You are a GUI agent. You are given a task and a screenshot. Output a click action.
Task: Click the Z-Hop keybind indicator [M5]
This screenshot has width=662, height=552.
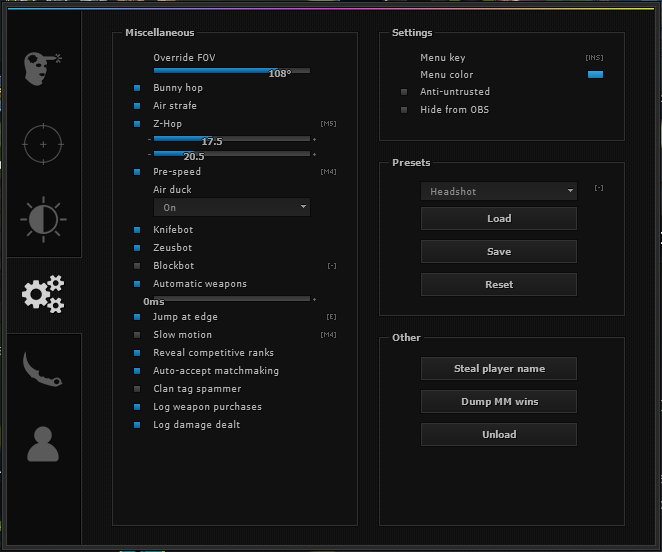coord(328,124)
